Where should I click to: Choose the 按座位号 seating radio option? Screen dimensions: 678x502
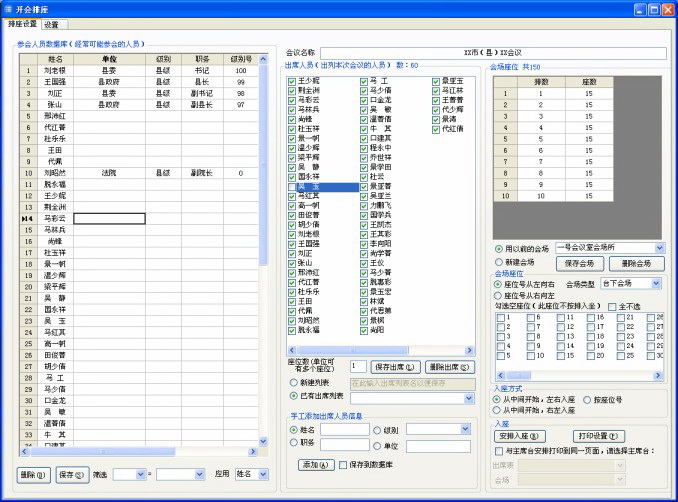(x=585, y=399)
